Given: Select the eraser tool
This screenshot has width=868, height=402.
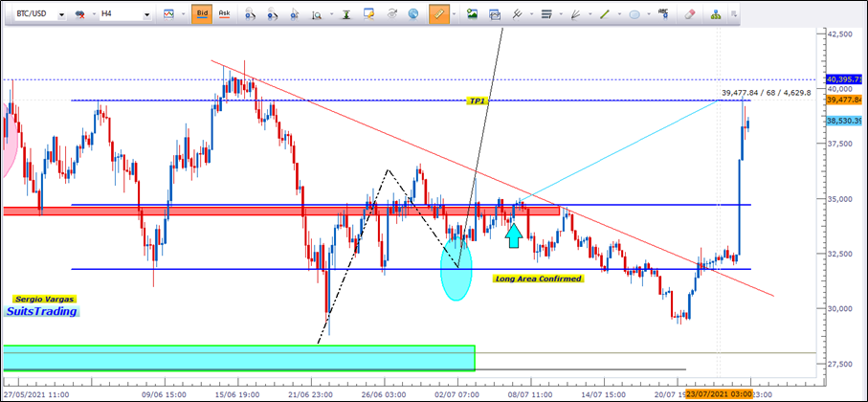Looking at the screenshot, I should click(691, 14).
